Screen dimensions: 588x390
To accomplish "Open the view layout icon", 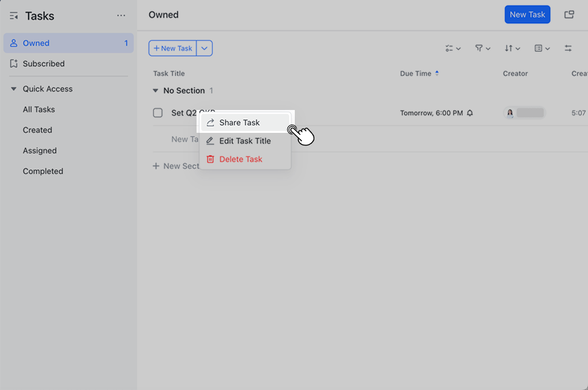I will (540, 48).
